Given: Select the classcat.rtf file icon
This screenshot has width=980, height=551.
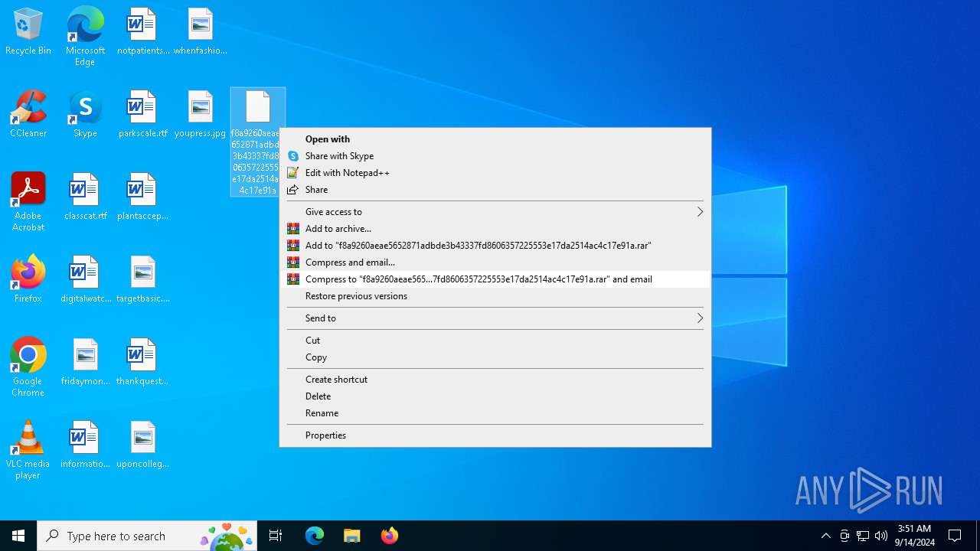Looking at the screenshot, I should (85, 197).
